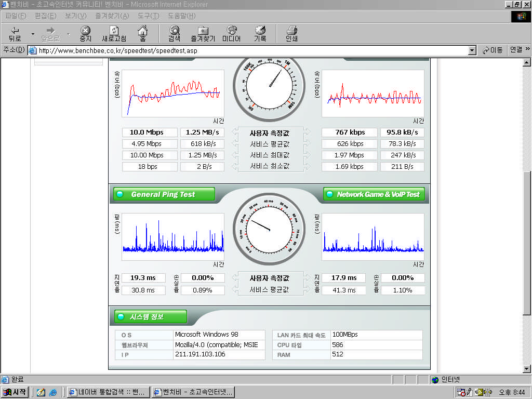This screenshot has height=399, width=532.
Task: Click the Network Game & VoIP Test button
Action: [374, 194]
